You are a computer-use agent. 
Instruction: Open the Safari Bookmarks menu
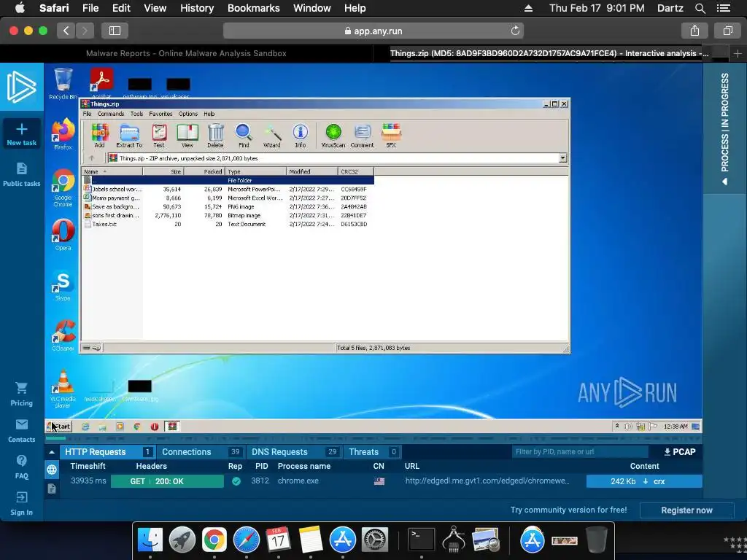tap(253, 8)
